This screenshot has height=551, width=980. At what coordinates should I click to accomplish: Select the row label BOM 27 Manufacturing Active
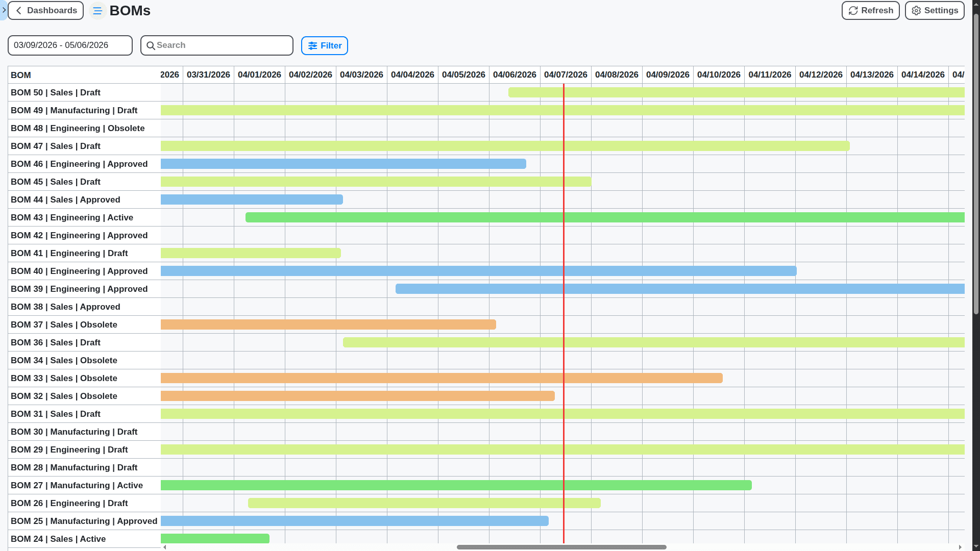(x=77, y=485)
